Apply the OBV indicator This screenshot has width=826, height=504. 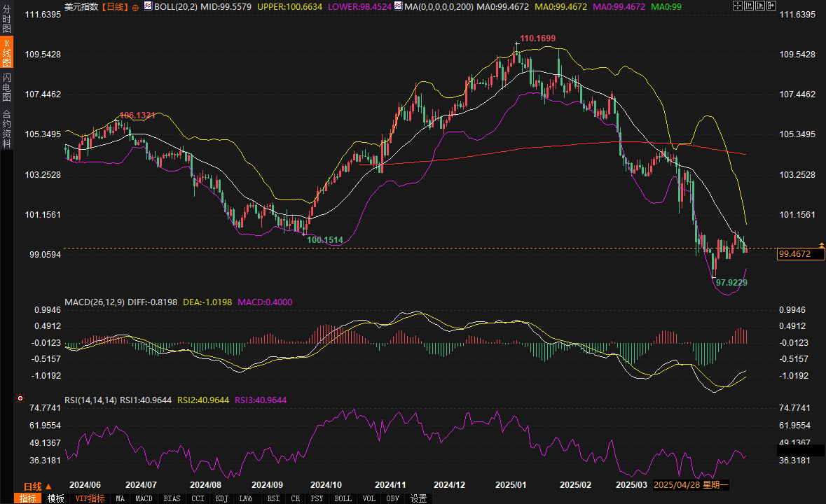pos(392,498)
